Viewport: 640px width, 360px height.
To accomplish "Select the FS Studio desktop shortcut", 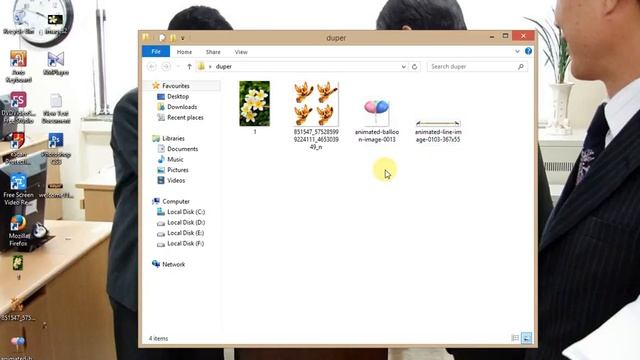I will [18, 108].
